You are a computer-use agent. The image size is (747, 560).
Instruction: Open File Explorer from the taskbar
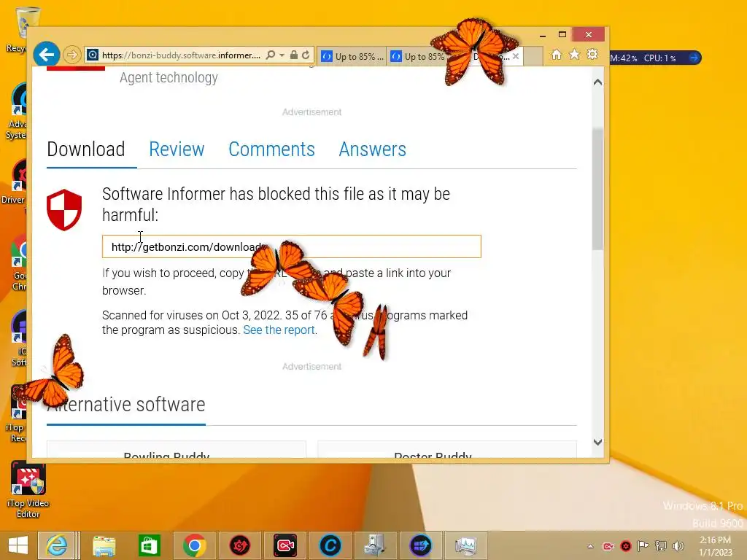(104, 545)
